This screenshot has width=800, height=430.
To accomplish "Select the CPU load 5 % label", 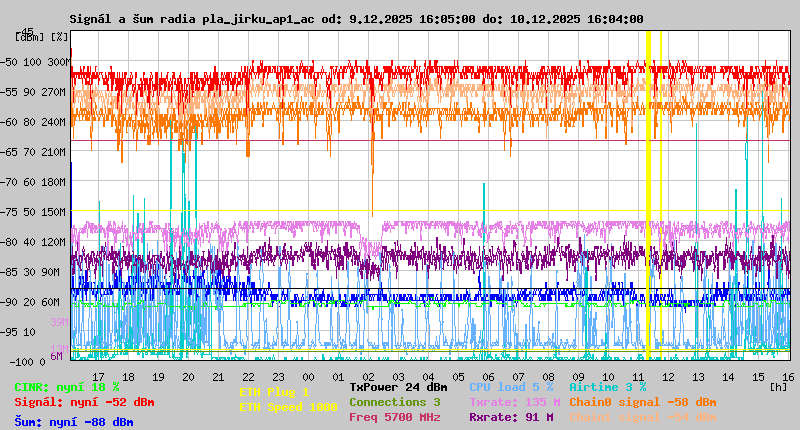I will coord(511,387).
